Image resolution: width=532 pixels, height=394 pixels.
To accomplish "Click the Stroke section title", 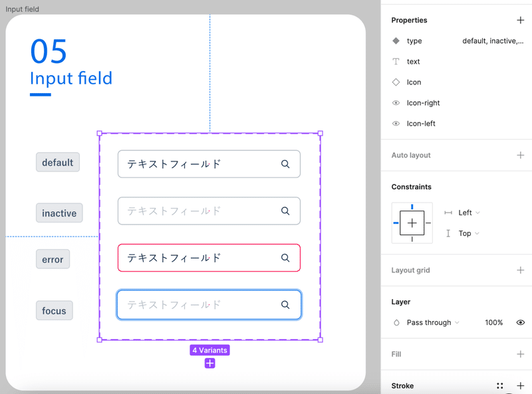I will coord(402,386).
